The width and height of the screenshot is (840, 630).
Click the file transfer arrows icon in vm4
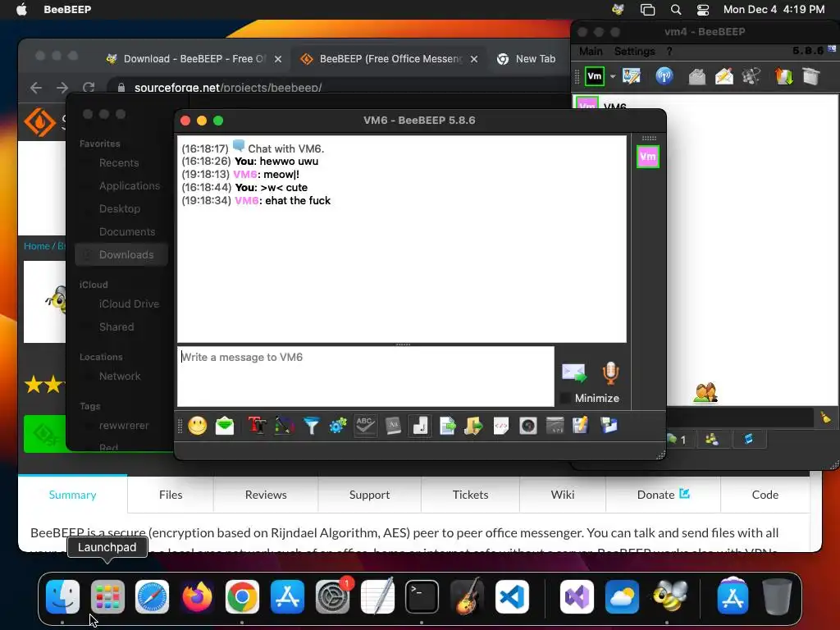[783, 76]
